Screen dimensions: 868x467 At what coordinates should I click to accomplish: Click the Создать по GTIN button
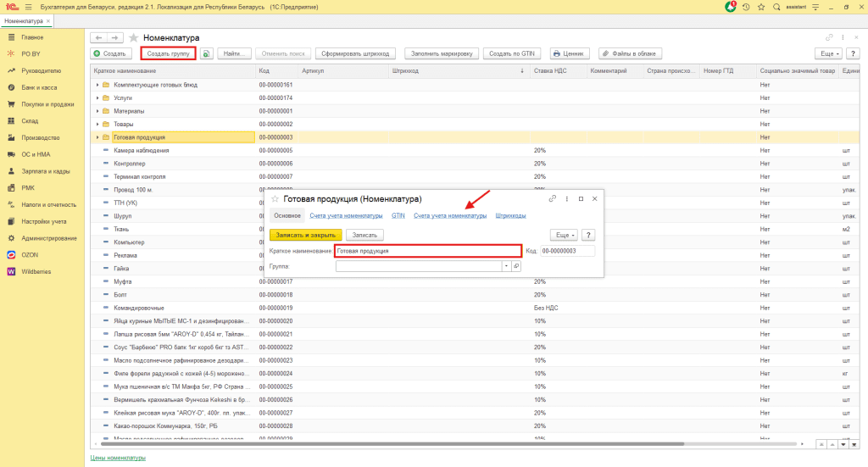[x=512, y=53]
